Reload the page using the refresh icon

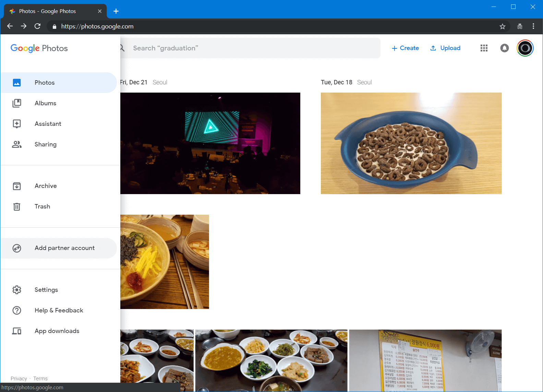tap(38, 26)
